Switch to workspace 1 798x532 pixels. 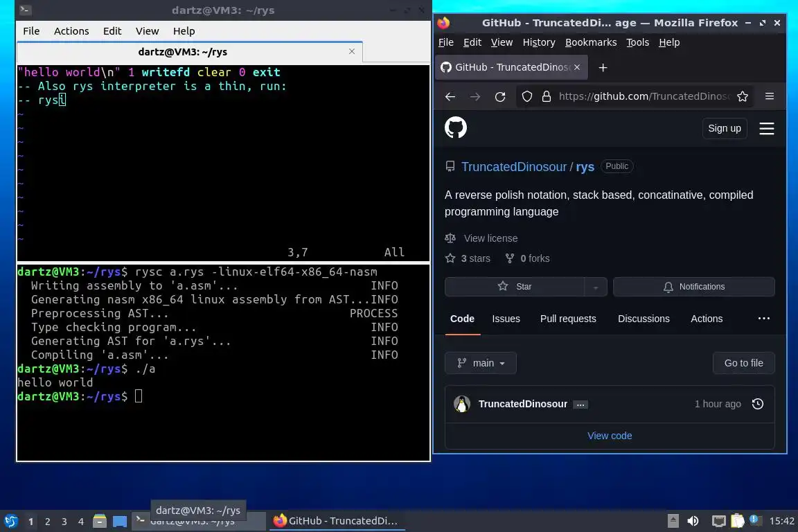click(x=30, y=522)
